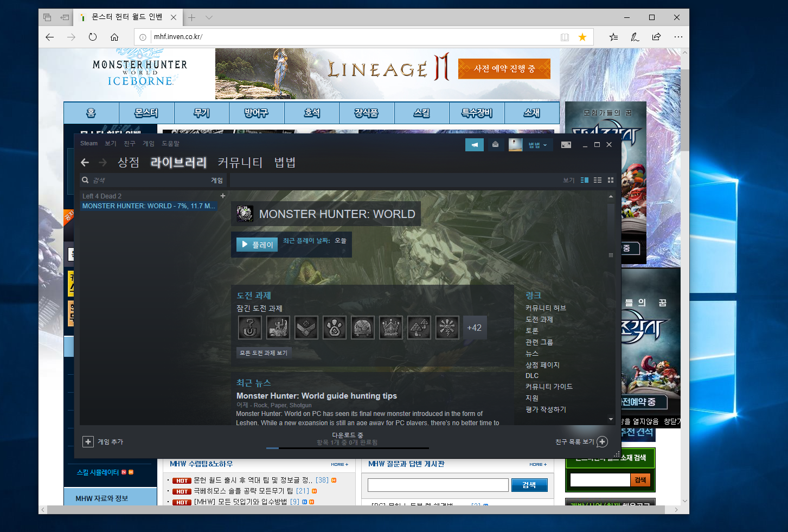Switch to the 상점 tab
Viewport: 788px width, 532px height.
pyautogui.click(x=129, y=162)
